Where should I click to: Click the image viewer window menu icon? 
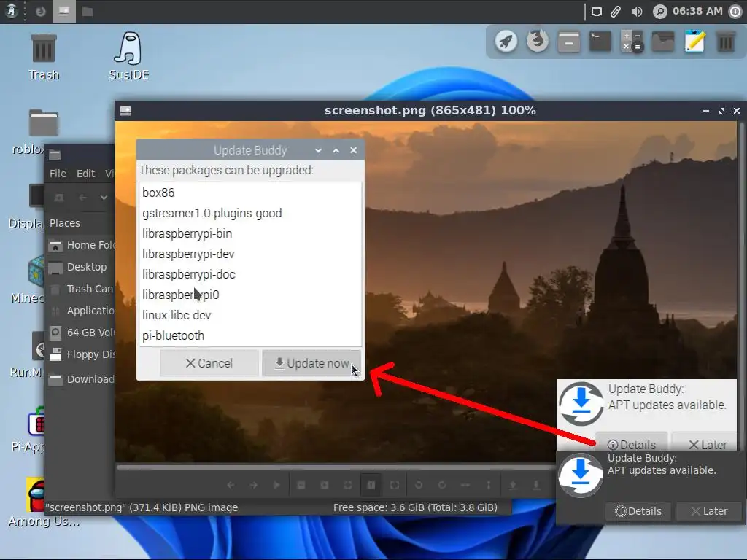tap(125, 111)
